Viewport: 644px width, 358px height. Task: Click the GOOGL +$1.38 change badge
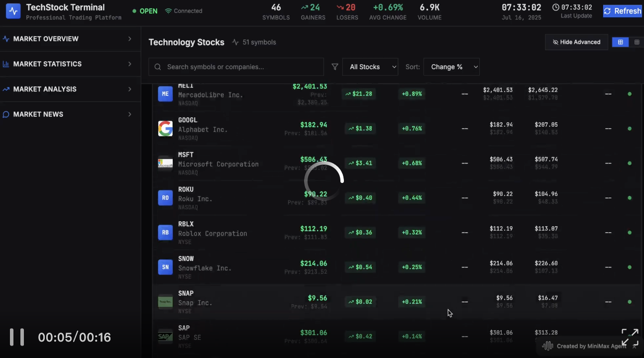[361, 128]
